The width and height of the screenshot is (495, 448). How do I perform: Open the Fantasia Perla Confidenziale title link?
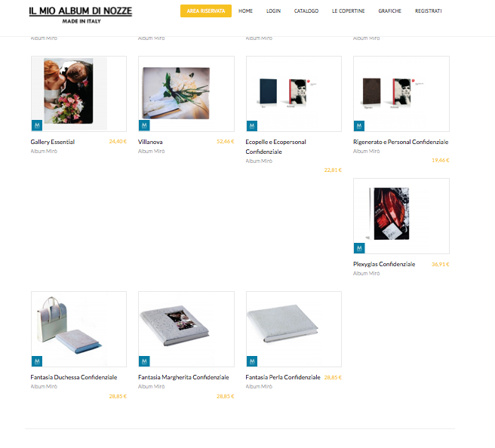tap(283, 377)
